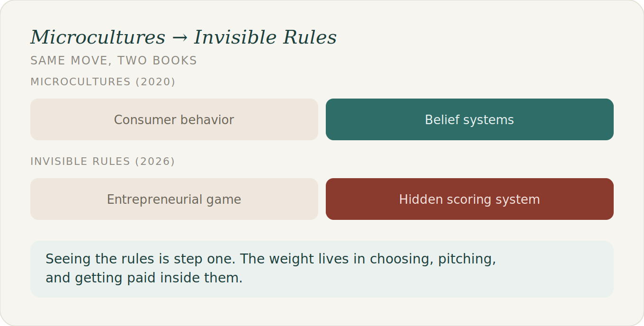
Task: Select the MICROCULTURES section label
Action: pos(80,82)
